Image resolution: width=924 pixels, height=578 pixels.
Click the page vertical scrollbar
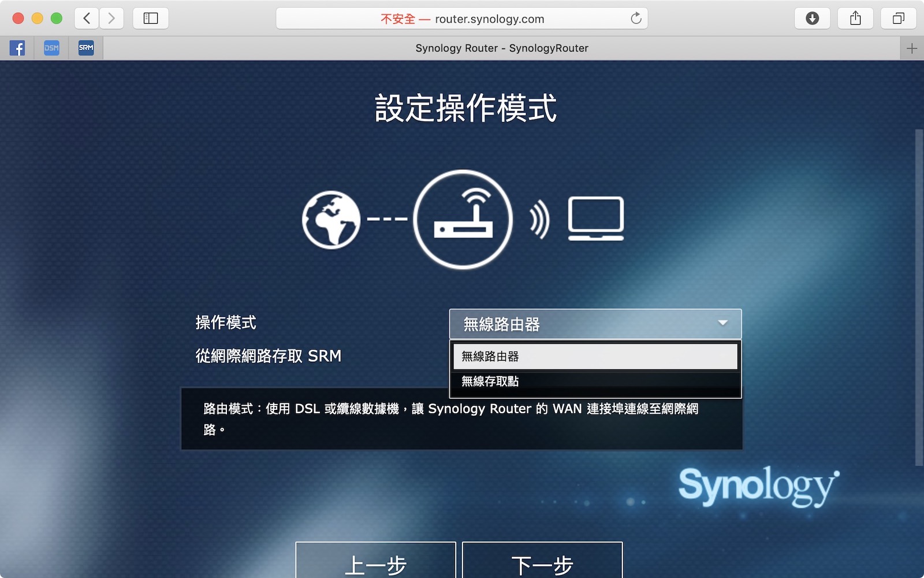click(919, 297)
